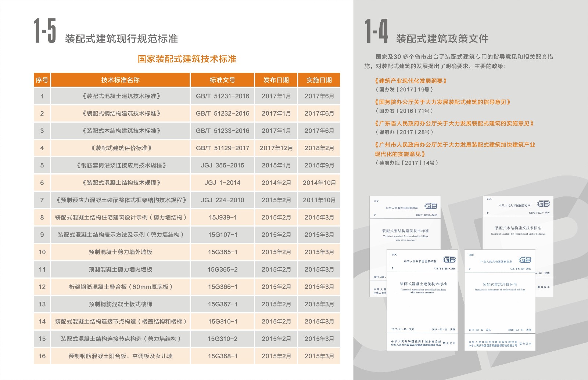
Task: Click the 广东省人民政府办公厅 implementation opinion title
Action: [x=454, y=123]
